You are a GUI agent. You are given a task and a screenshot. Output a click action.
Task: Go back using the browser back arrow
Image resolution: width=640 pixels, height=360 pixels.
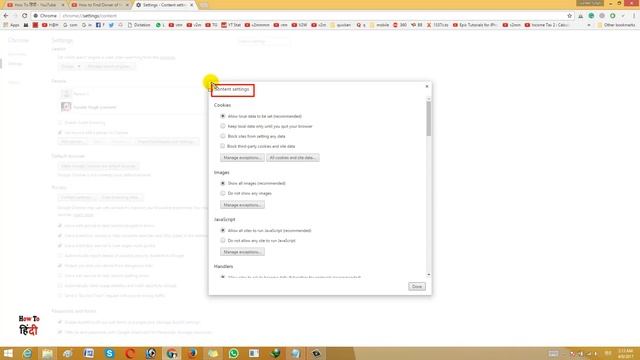click(x=6, y=16)
